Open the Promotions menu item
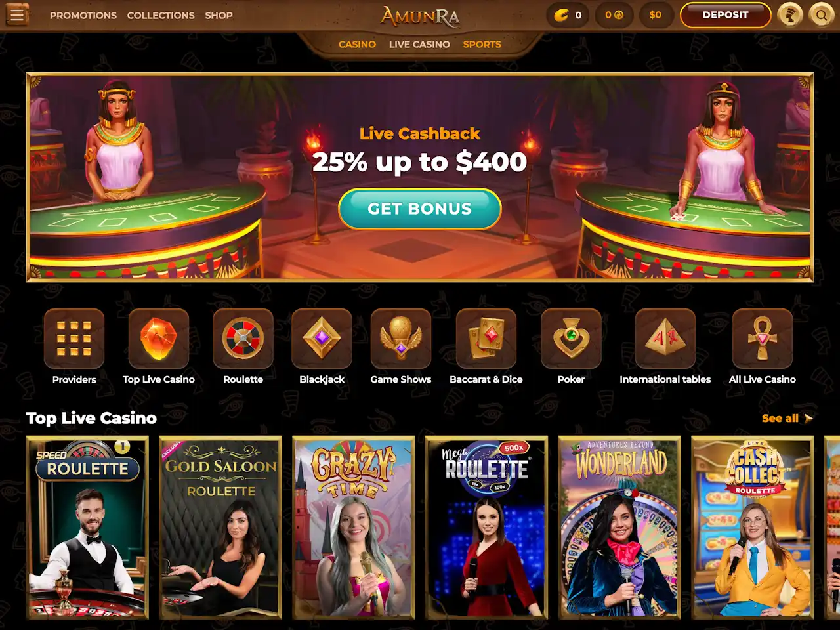 pyautogui.click(x=83, y=15)
